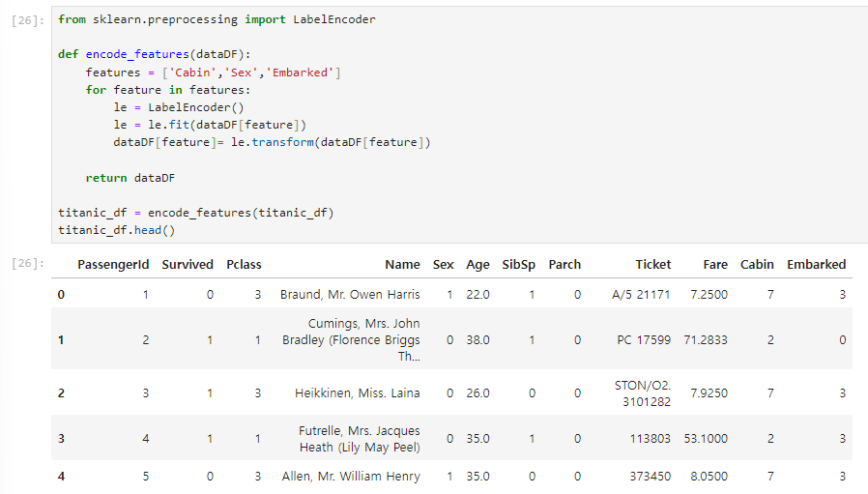Viewport: 868px width, 494px height.
Task: Click the output cell prompt [26]
Action: (x=25, y=263)
